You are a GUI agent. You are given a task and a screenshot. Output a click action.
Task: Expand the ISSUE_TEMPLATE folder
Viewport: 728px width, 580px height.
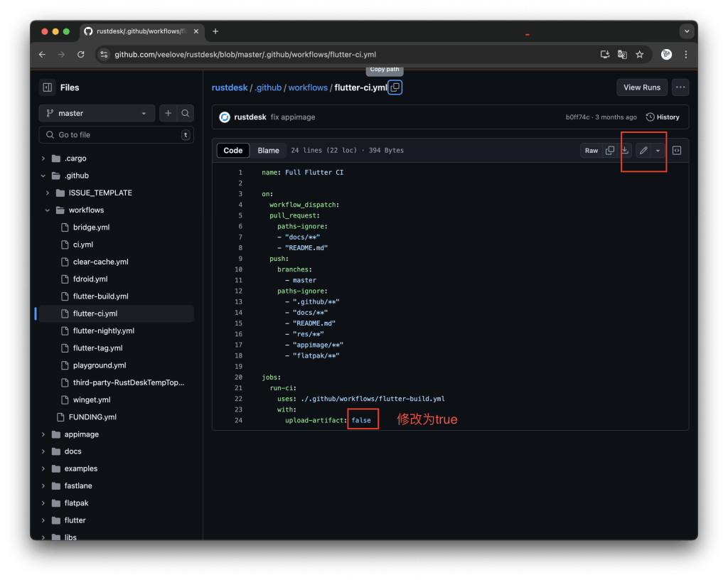click(48, 193)
